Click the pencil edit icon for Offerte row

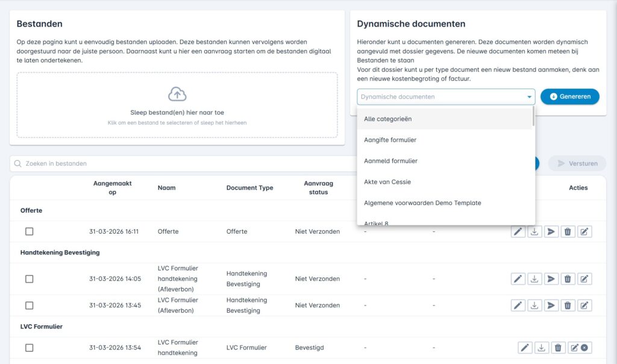518,231
